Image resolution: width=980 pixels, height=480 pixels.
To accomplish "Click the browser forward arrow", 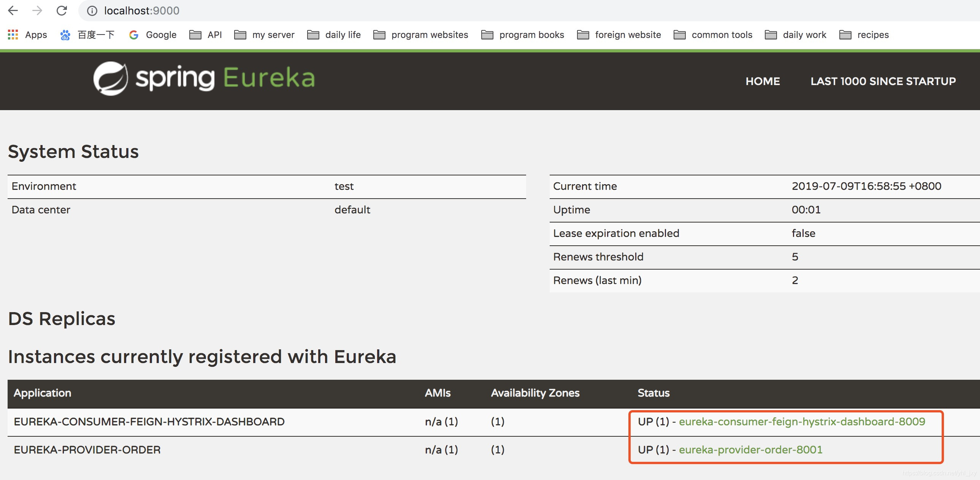I will [x=37, y=11].
